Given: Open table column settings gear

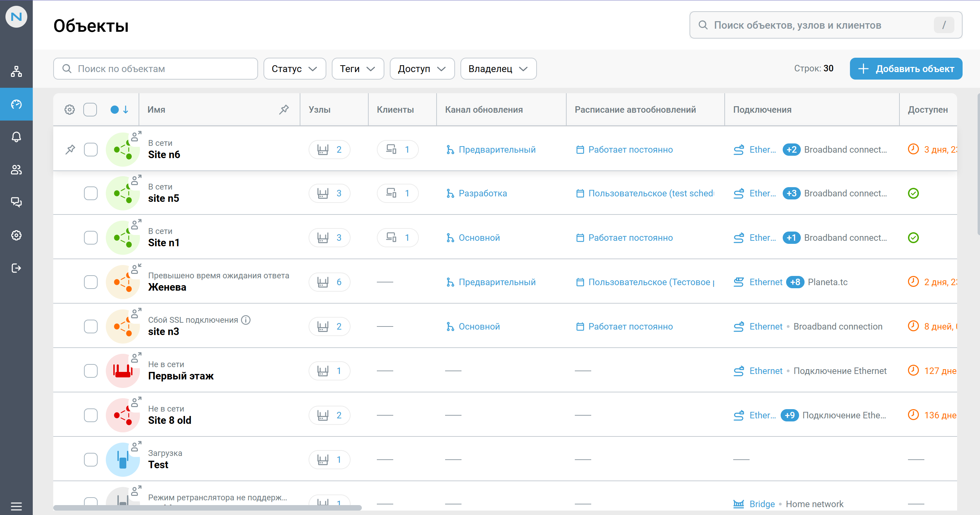Looking at the screenshot, I should coord(70,110).
